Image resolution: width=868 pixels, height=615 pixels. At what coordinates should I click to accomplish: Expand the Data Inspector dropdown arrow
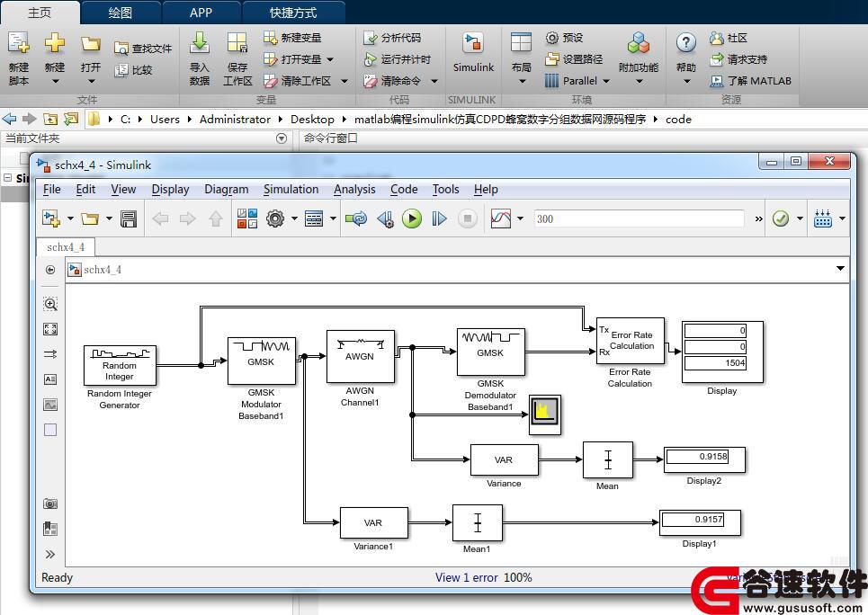click(x=521, y=218)
